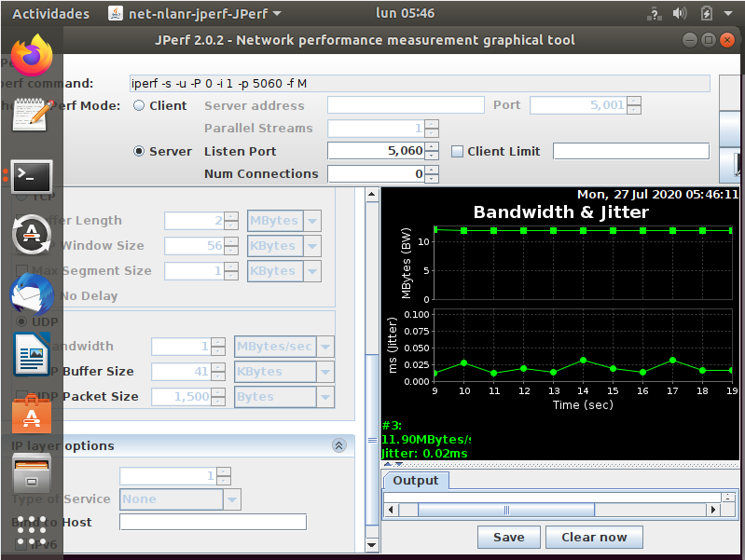
Task: Decrease UDP Packet Size stepper down
Action: [218, 402]
